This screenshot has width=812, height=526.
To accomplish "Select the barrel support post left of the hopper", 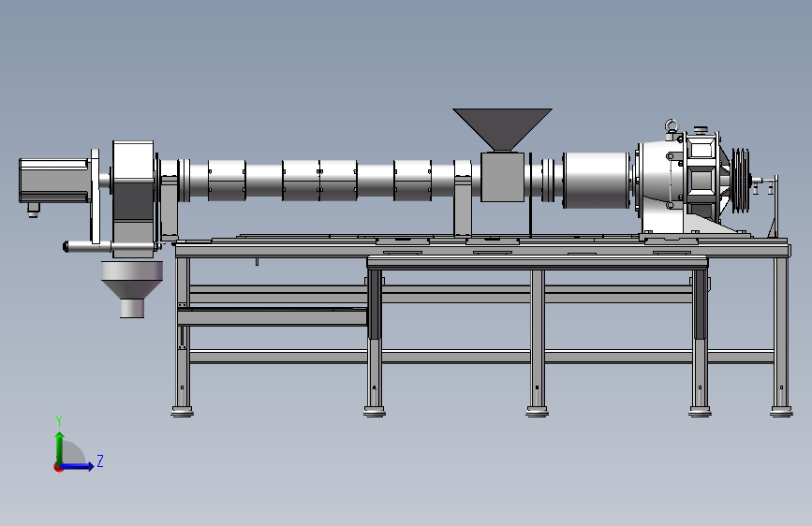I will tap(463, 198).
